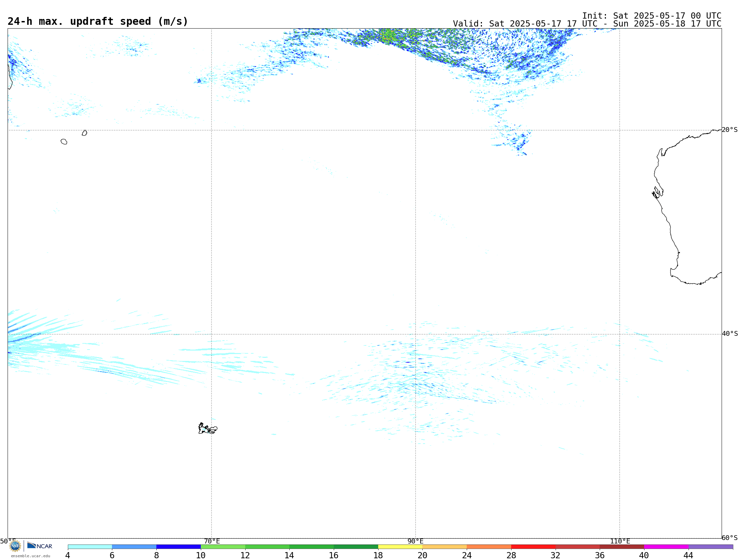Click the light blue 6-8 color swatch
The height and width of the screenshot is (560, 744).
coord(134,547)
